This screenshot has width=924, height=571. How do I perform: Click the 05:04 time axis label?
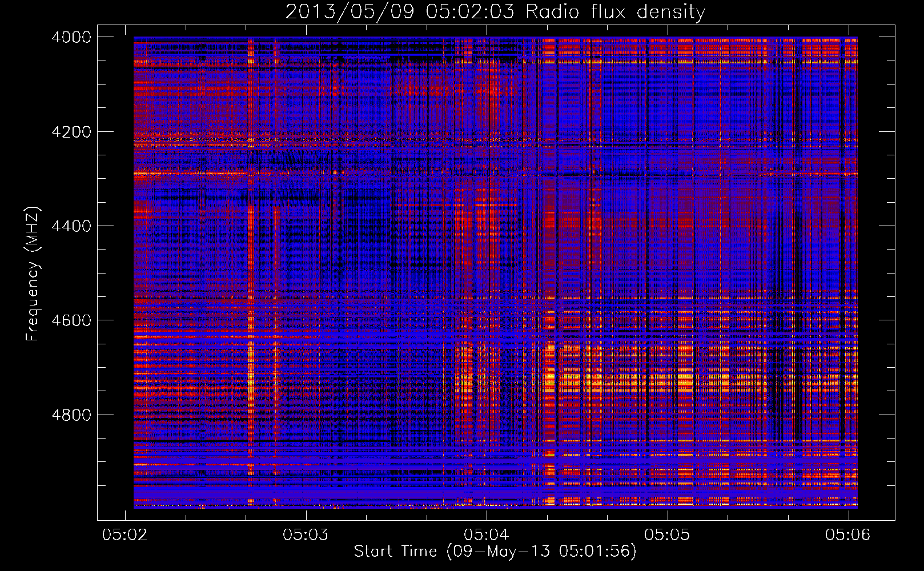pyautogui.click(x=486, y=534)
